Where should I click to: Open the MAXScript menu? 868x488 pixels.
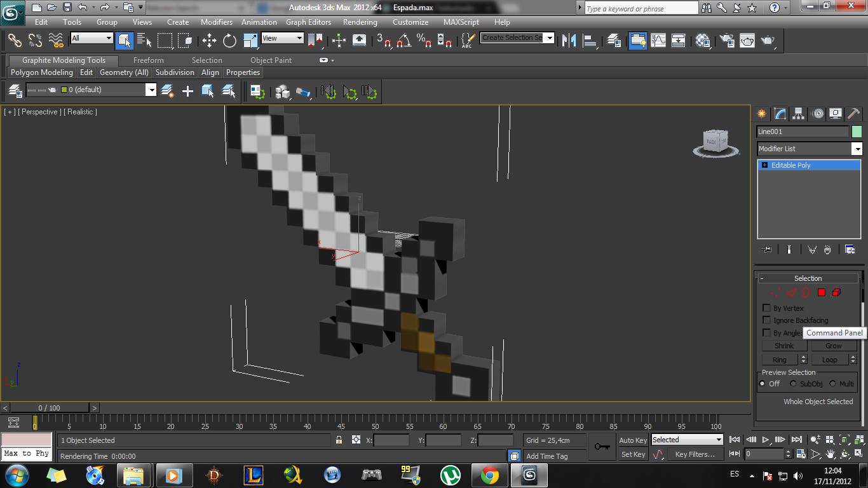(x=461, y=22)
